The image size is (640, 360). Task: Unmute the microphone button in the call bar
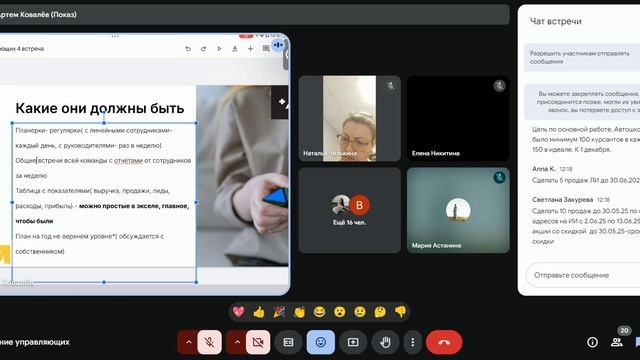[x=209, y=342]
